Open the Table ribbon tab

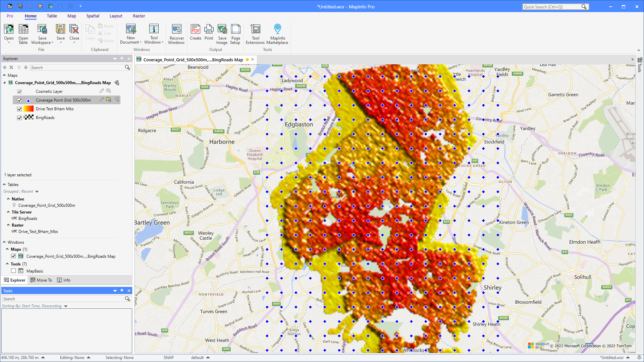pos(52,16)
